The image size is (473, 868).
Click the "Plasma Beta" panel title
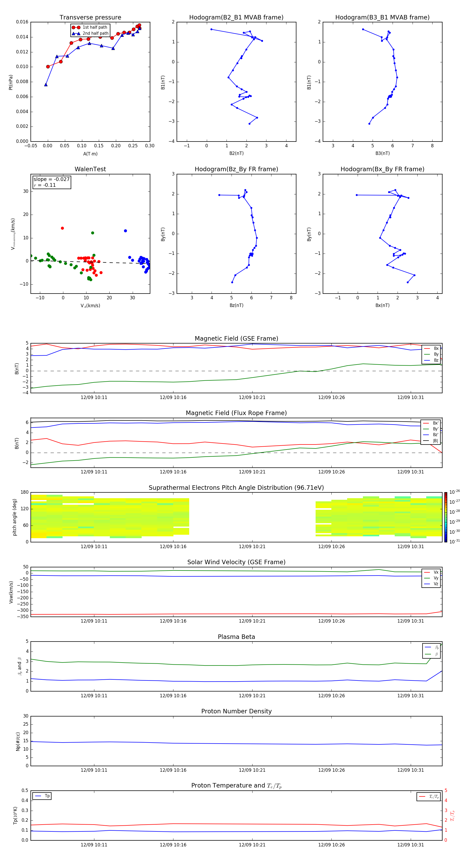point(236,637)
